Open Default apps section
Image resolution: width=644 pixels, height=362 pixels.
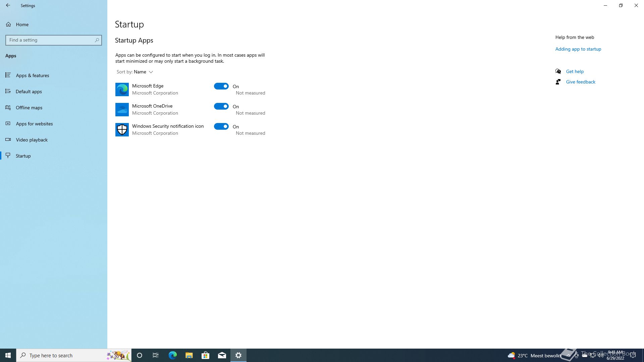pos(54,92)
